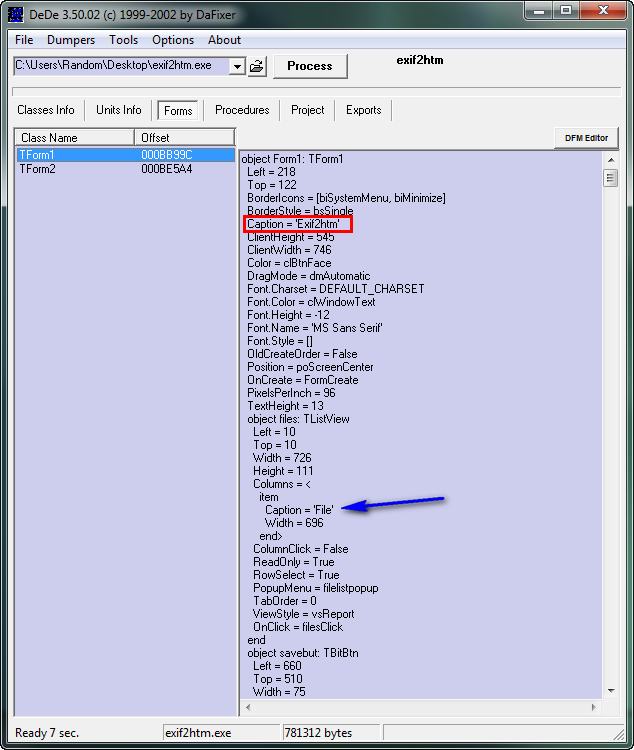
Task: Click the exif2htm project name label
Action: click(x=420, y=60)
